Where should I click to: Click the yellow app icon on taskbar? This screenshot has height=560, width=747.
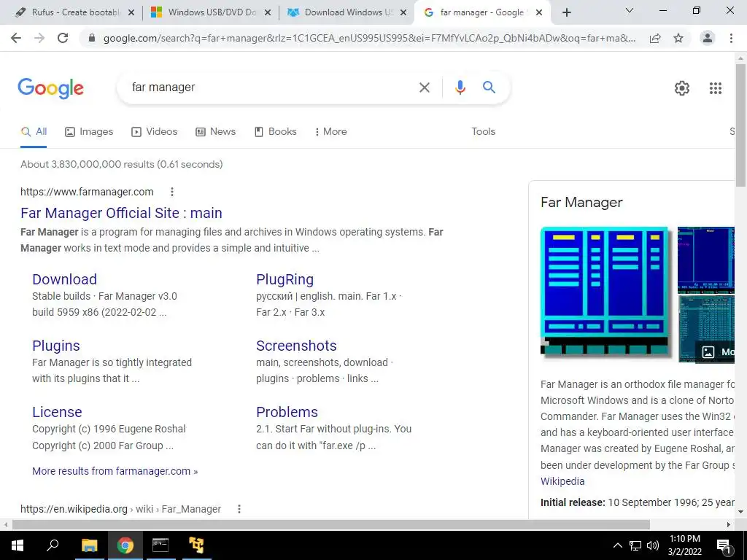196,545
